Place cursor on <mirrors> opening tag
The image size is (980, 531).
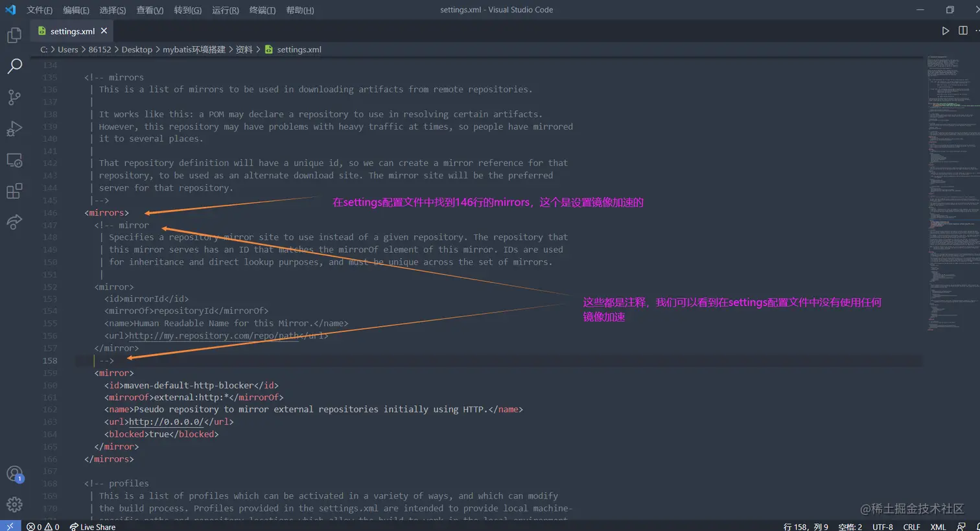(x=107, y=213)
